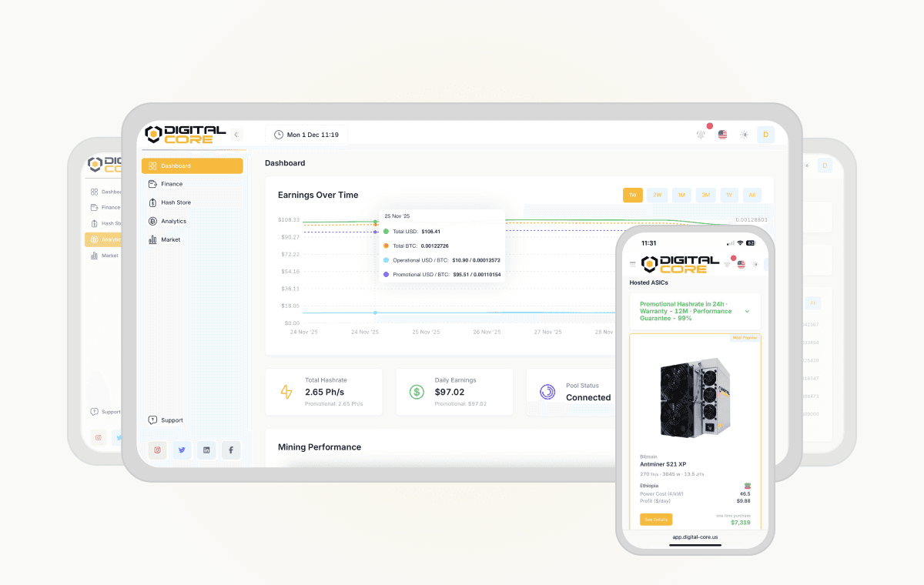Image resolution: width=924 pixels, height=585 pixels.
Task: Change language via the US flag icon
Action: (722, 134)
